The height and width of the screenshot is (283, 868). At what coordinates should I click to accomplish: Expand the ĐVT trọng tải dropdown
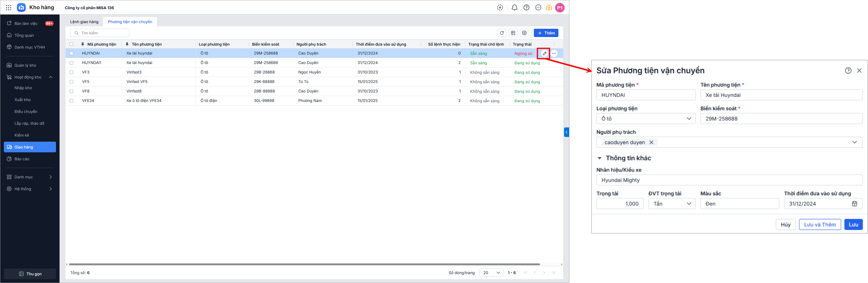pos(672,204)
